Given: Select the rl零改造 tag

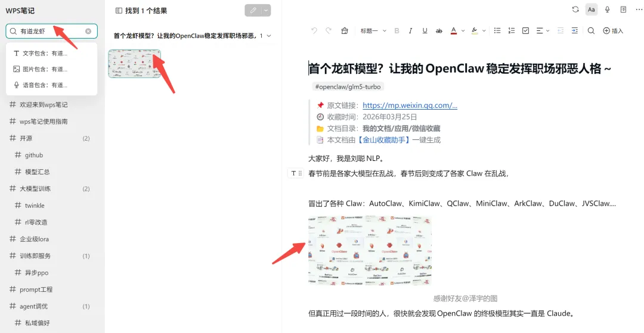Looking at the screenshot, I should 36,222.
